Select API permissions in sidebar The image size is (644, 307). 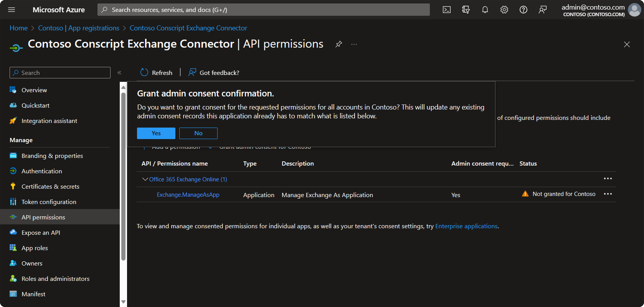[60, 217]
